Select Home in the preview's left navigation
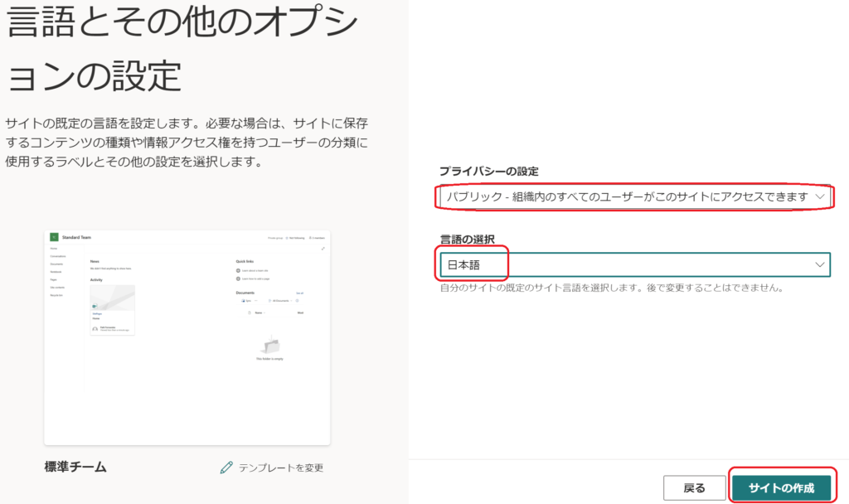This screenshot has height=504, width=849. point(53,248)
